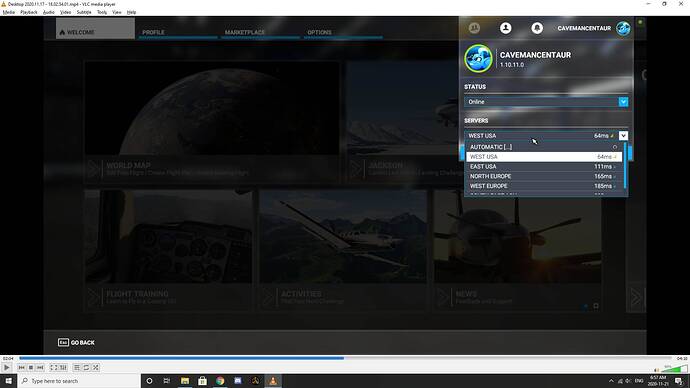
Task: Select EAST USA server
Action: [544, 166]
